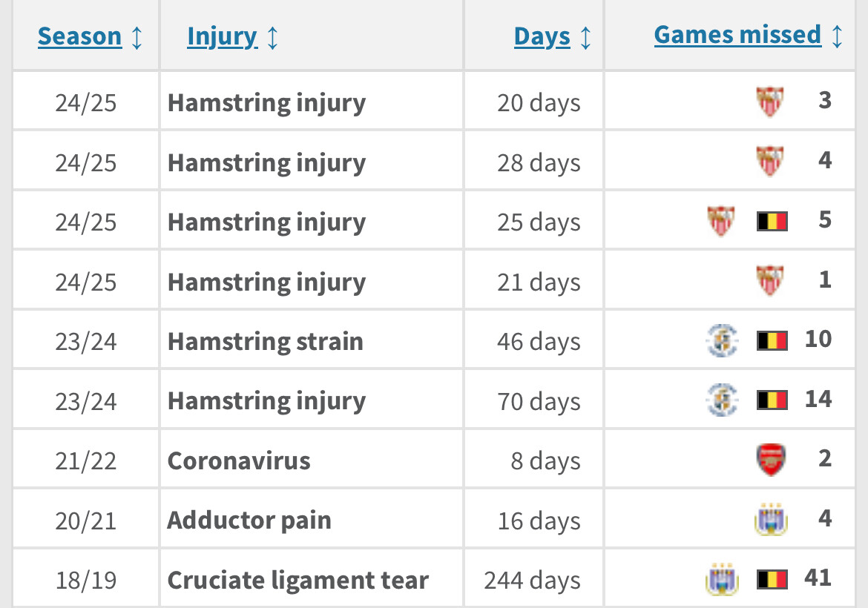Select Sevilla crest in 25 days row
Viewport: 868px width, 608px height.
pos(721,221)
